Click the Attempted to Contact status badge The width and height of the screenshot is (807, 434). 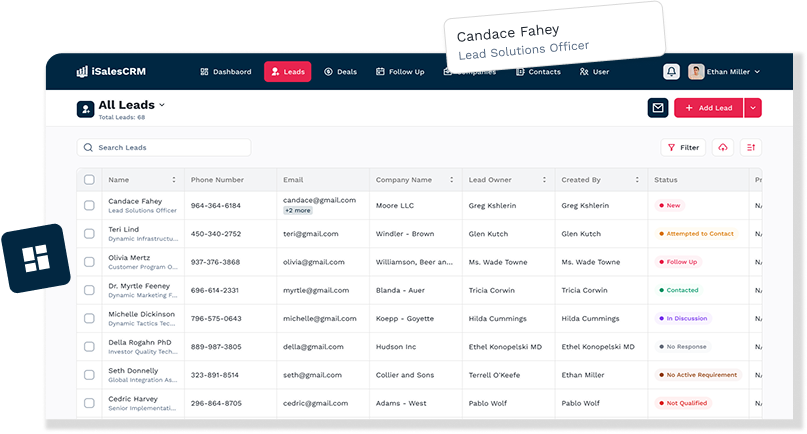[x=696, y=234]
